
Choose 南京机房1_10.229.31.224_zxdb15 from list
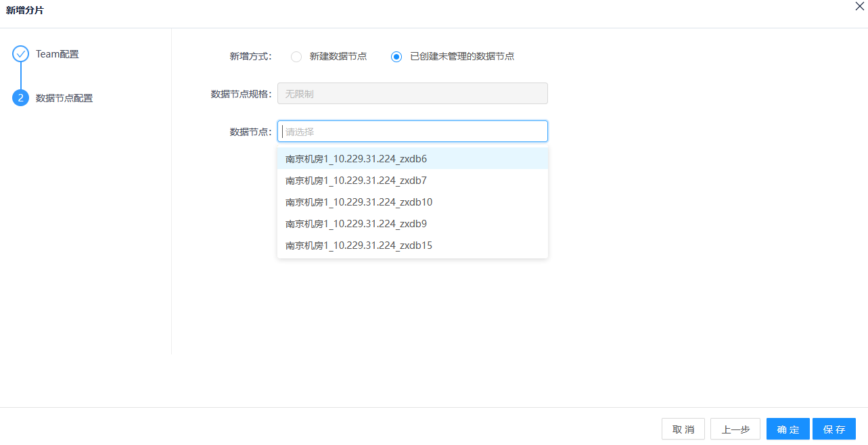[x=413, y=245]
